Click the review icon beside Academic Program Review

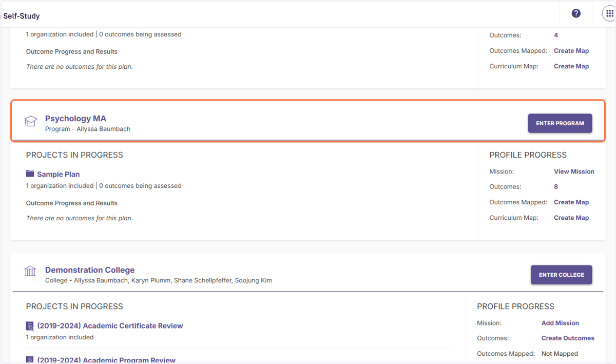coord(30,360)
